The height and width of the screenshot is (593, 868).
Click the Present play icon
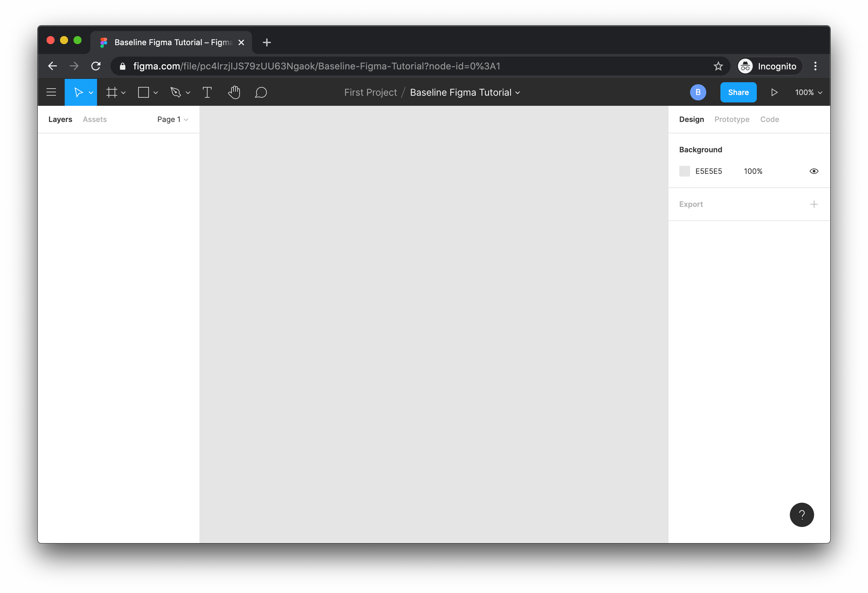774,92
